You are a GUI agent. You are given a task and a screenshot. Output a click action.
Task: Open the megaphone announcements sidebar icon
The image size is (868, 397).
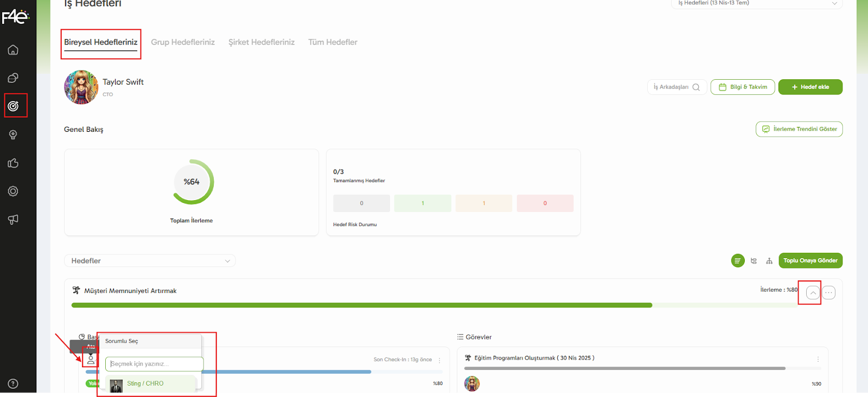point(13,219)
